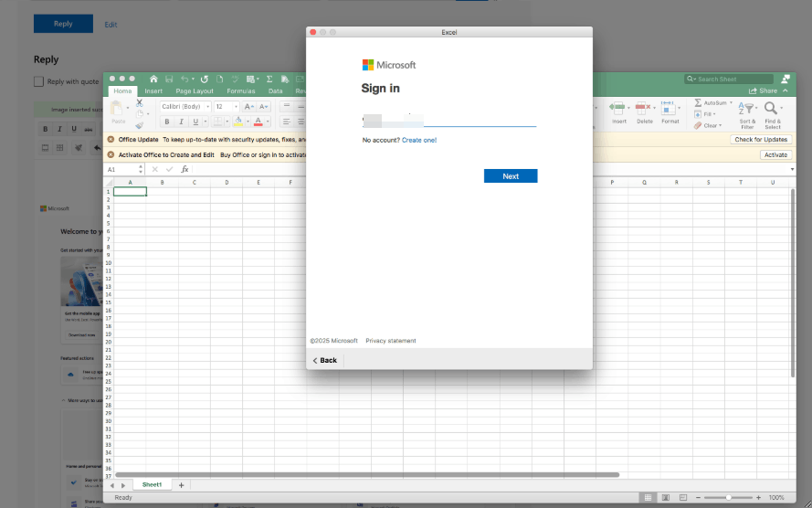Image resolution: width=812 pixels, height=508 pixels.
Task: Click the Redo circular arrow icon in Excel
Action: [x=205, y=79]
